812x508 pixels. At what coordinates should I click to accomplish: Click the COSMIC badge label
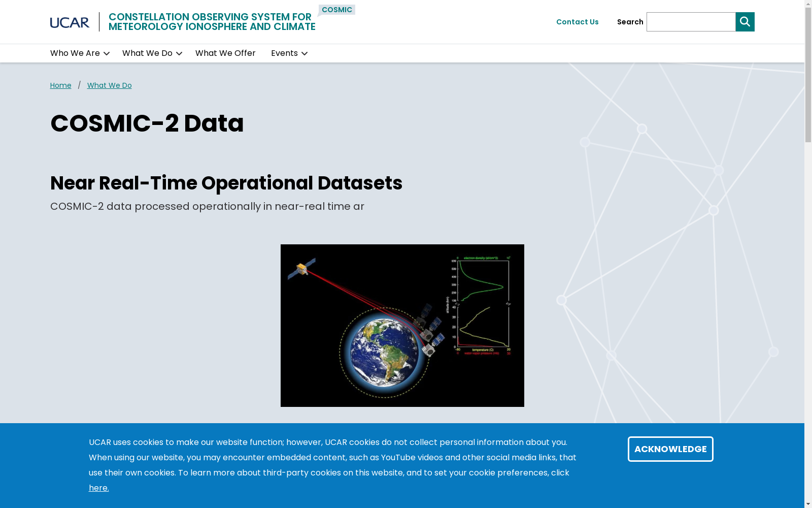click(337, 10)
